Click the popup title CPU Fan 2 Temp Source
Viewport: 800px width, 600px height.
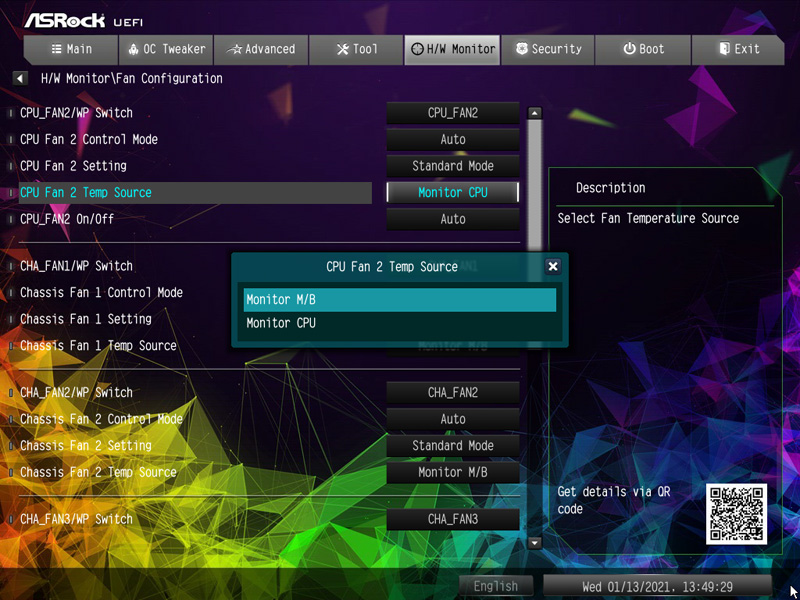(x=392, y=266)
